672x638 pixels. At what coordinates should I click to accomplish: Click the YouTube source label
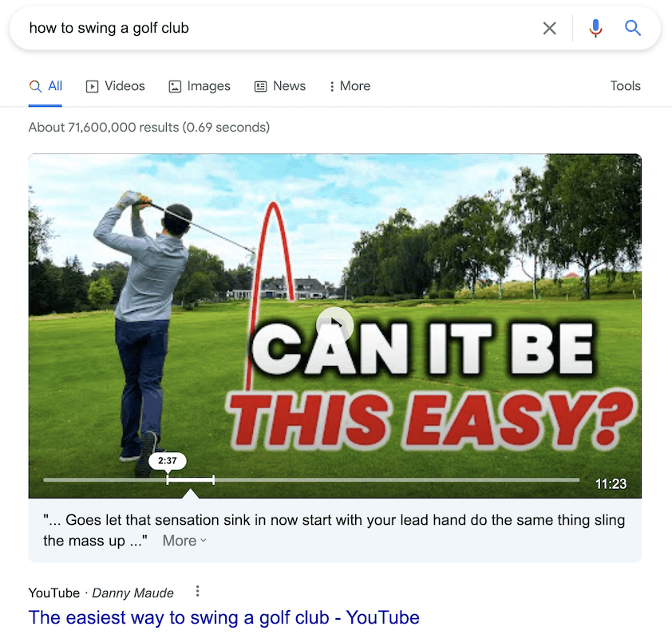click(x=54, y=593)
